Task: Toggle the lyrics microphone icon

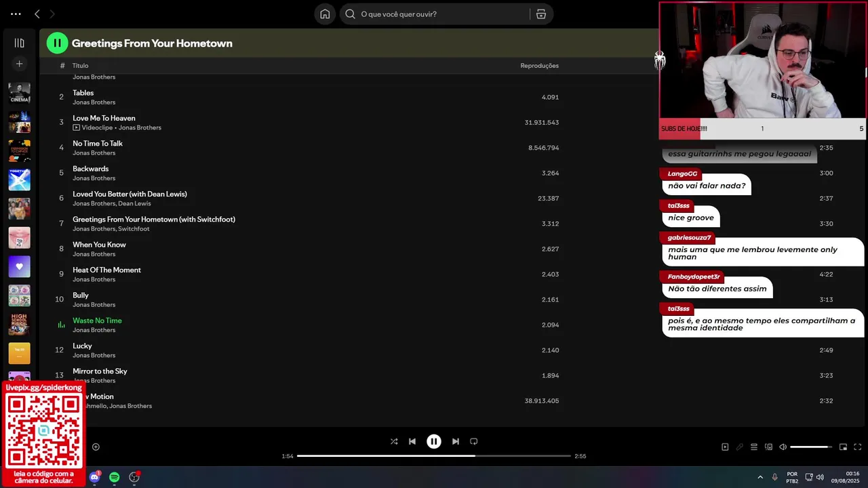Action: [740, 447]
